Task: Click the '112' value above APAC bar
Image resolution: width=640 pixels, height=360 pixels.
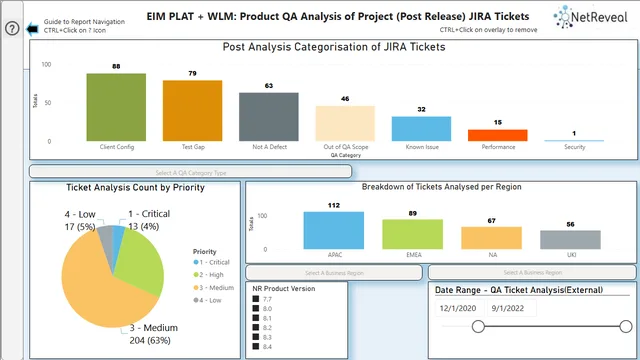Action: (x=334, y=205)
